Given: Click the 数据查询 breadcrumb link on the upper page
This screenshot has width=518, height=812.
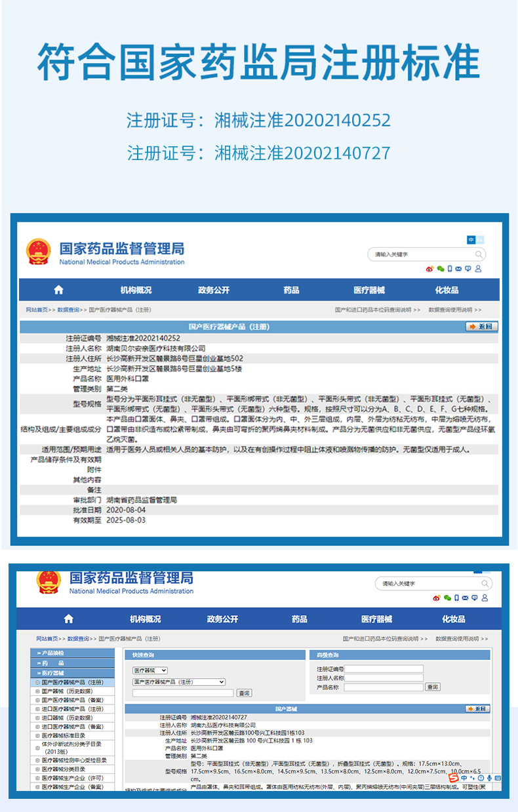Looking at the screenshot, I should point(68,310).
